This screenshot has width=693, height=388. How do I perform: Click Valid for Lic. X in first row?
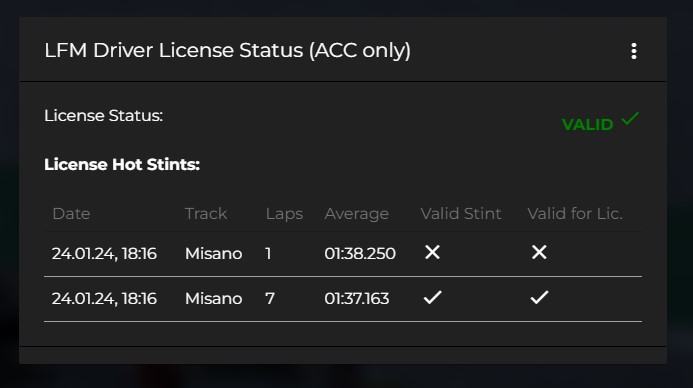point(539,252)
